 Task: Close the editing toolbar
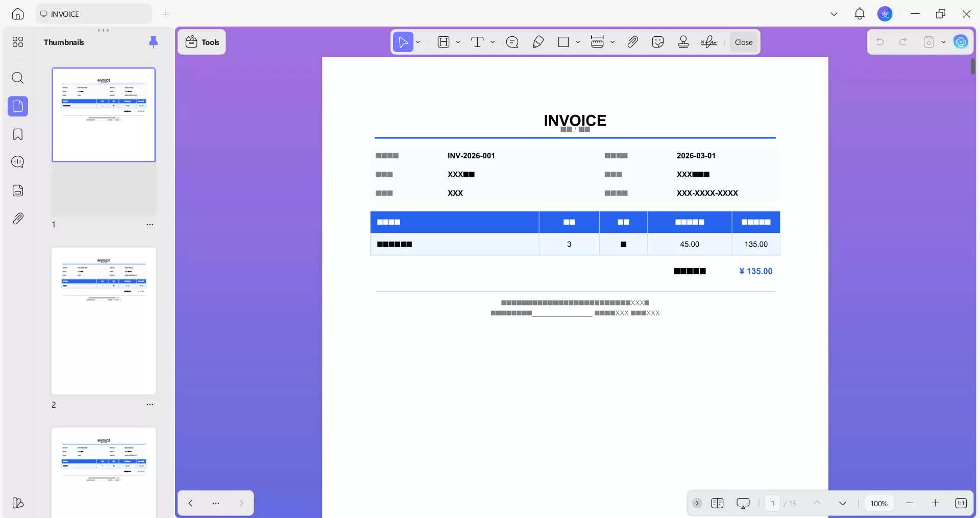coord(743,42)
